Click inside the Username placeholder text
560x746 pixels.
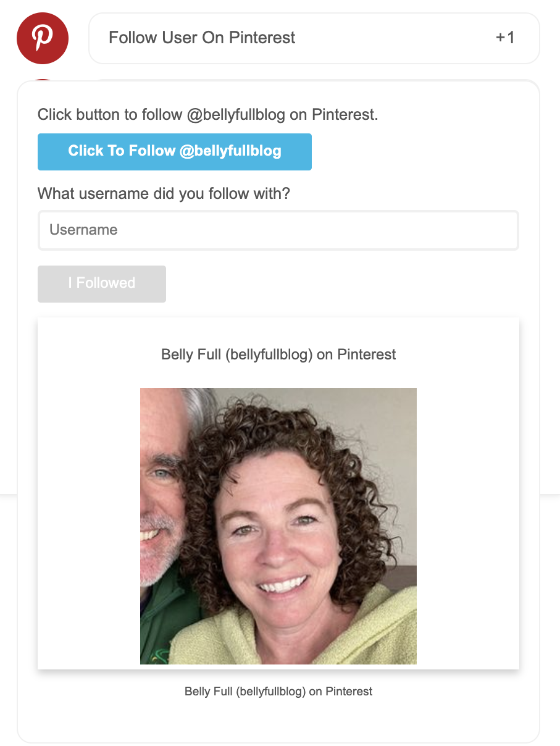[82, 230]
